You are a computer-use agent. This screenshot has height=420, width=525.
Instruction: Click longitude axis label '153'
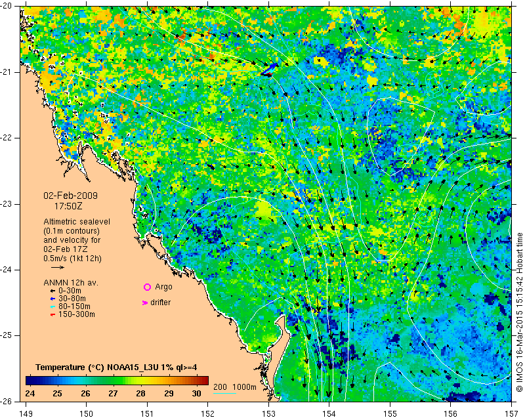click(268, 414)
